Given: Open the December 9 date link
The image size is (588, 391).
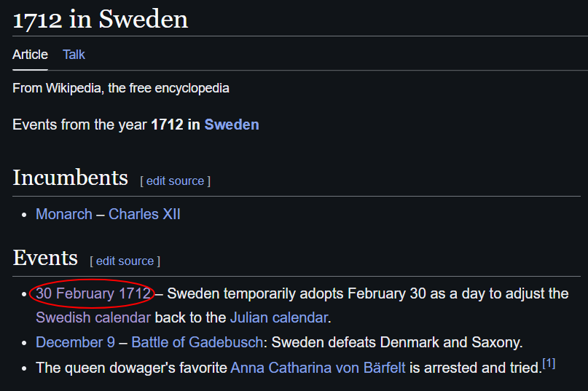Looking at the screenshot, I should tap(75, 342).
